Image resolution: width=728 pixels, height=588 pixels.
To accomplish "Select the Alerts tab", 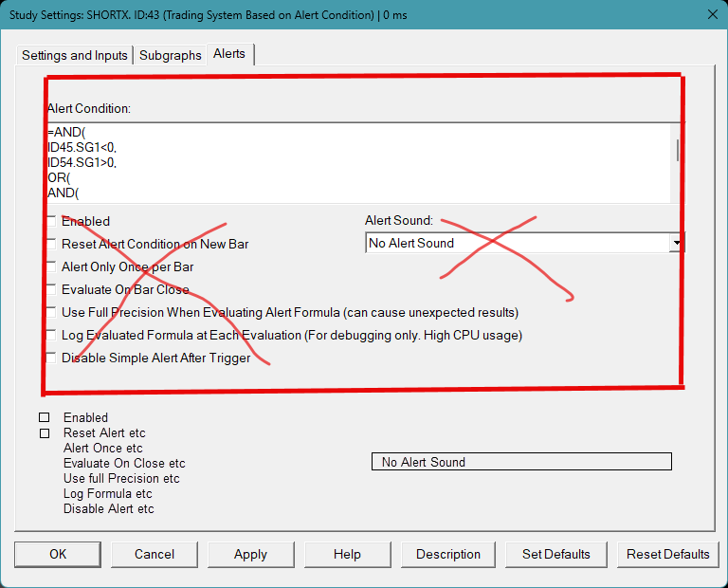I will coord(229,54).
